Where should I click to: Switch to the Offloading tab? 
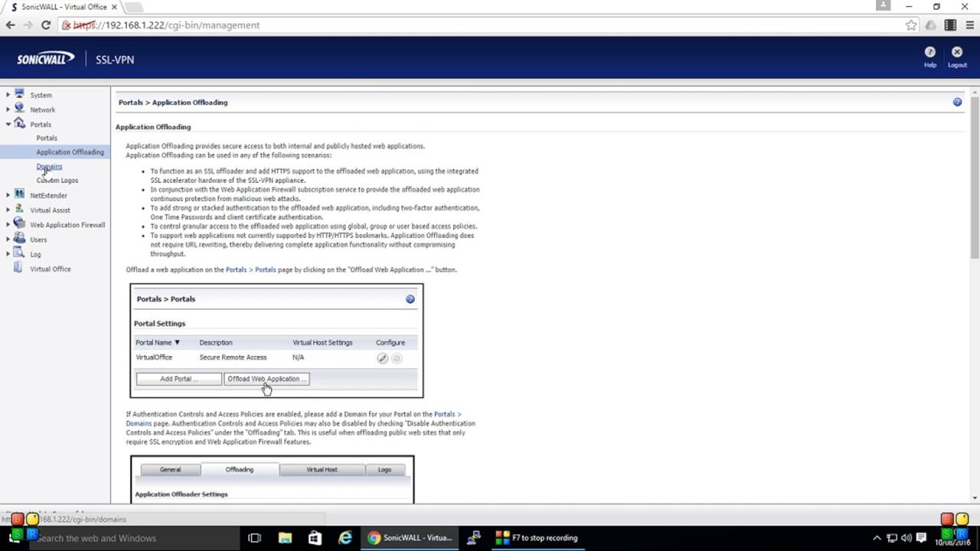point(240,470)
